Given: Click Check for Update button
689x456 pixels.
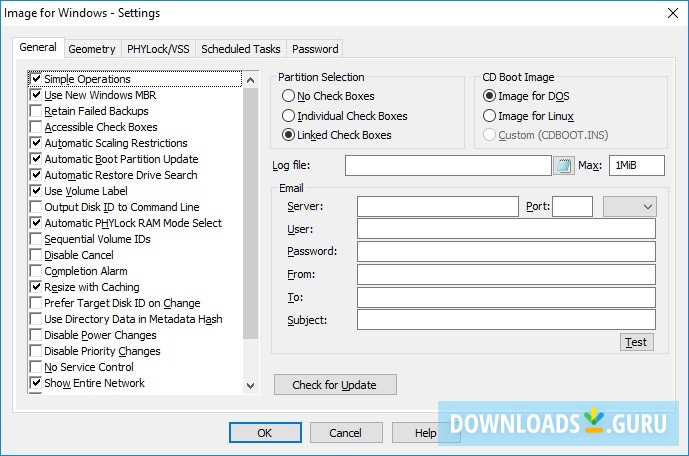Looking at the screenshot, I should click(x=335, y=385).
